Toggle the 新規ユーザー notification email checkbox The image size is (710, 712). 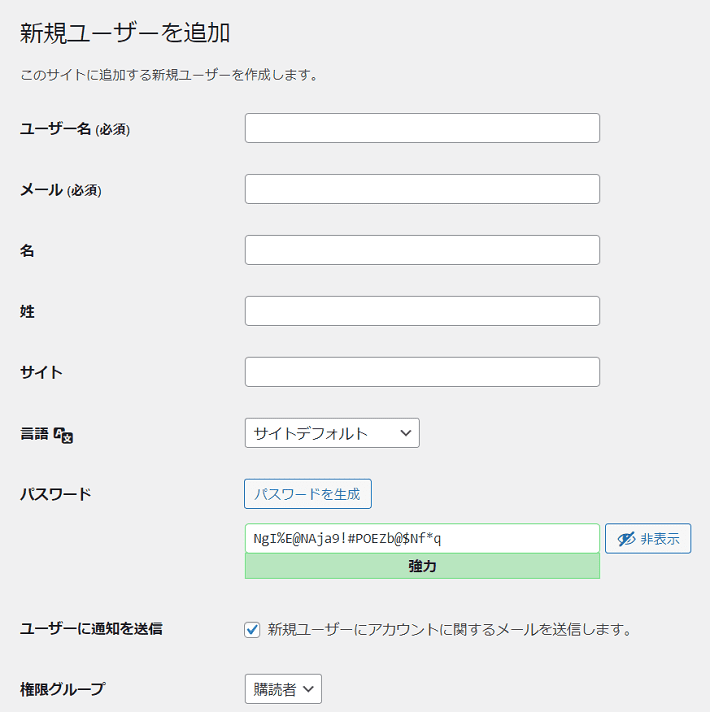(252, 630)
